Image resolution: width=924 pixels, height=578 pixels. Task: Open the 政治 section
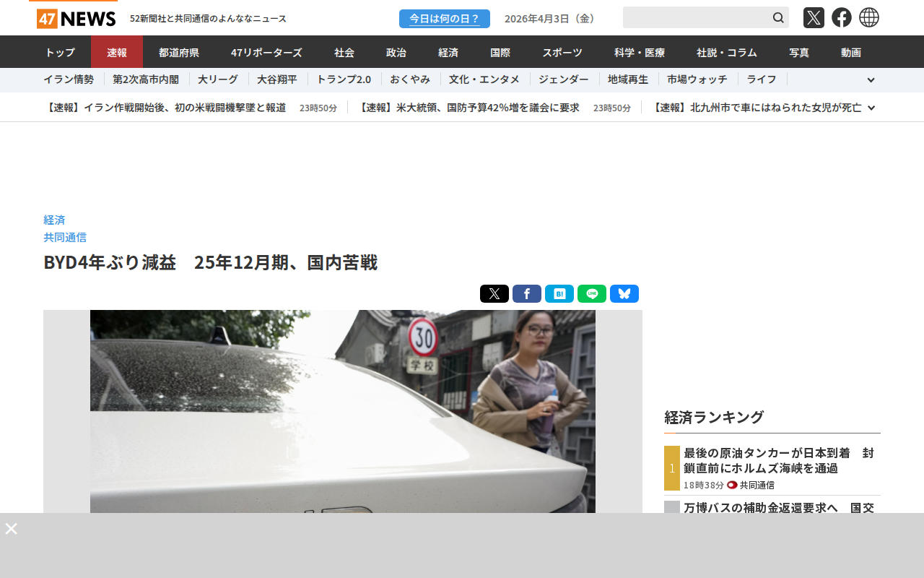[x=396, y=52]
